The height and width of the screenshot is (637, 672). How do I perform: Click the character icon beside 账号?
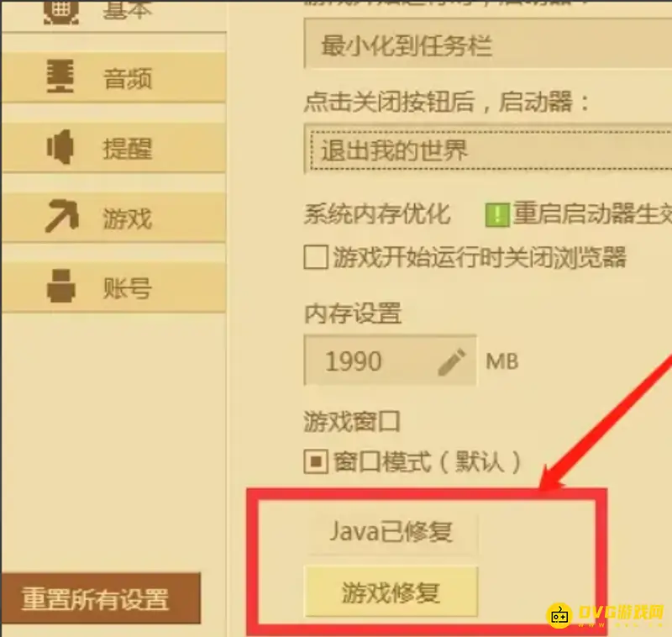(x=60, y=286)
